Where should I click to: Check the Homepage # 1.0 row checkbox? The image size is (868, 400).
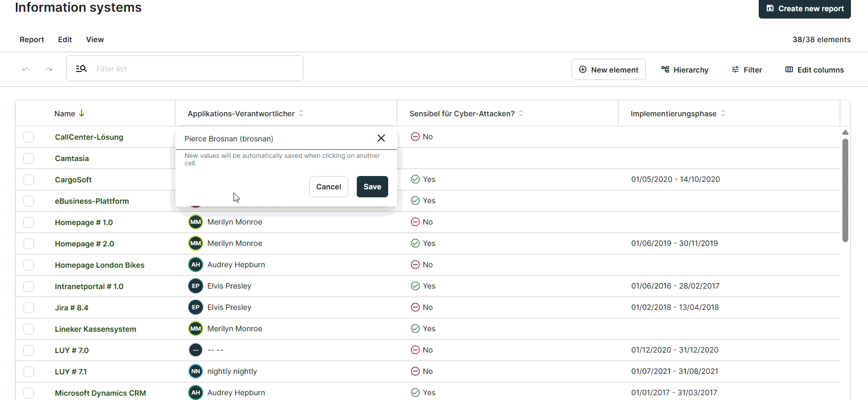point(29,222)
